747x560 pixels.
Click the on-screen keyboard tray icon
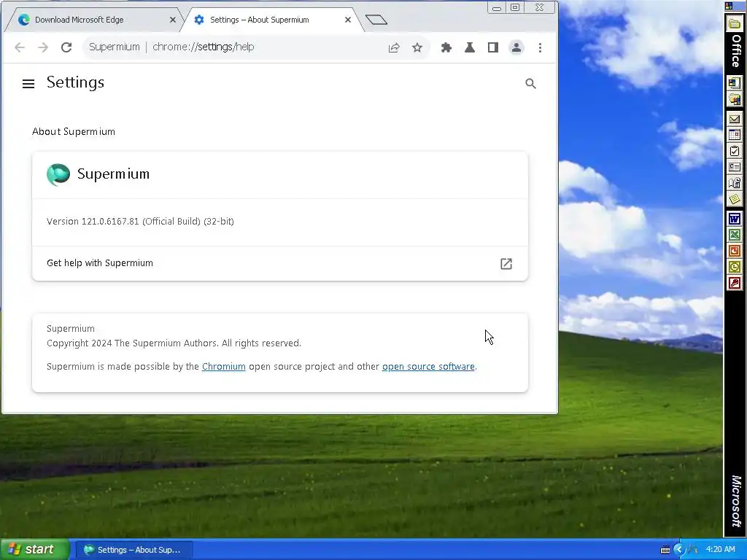(x=665, y=550)
